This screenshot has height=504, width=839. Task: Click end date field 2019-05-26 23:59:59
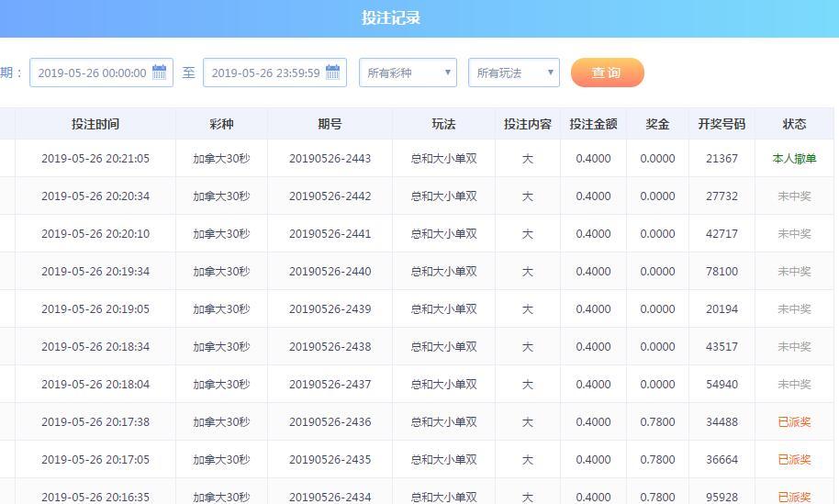(x=274, y=73)
